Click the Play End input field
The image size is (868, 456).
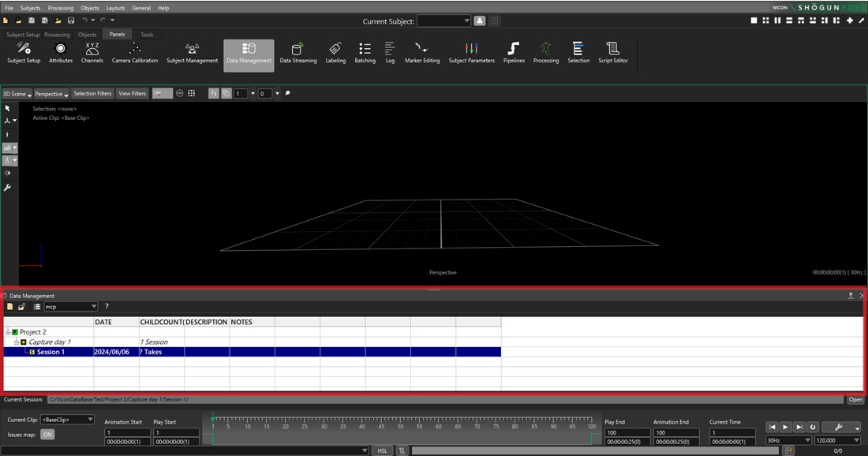tap(627, 432)
